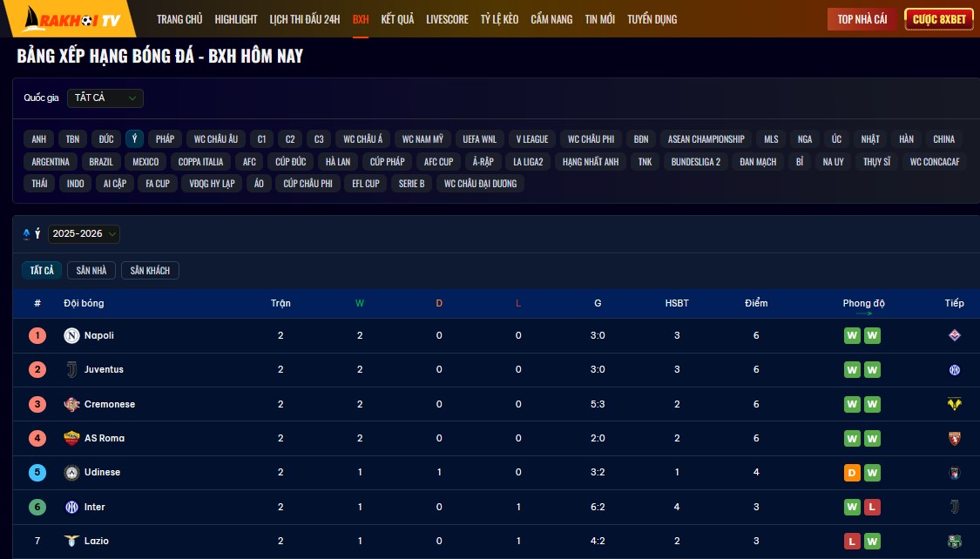
Task: Click the Cremonese club crest icon
Action: (x=71, y=404)
